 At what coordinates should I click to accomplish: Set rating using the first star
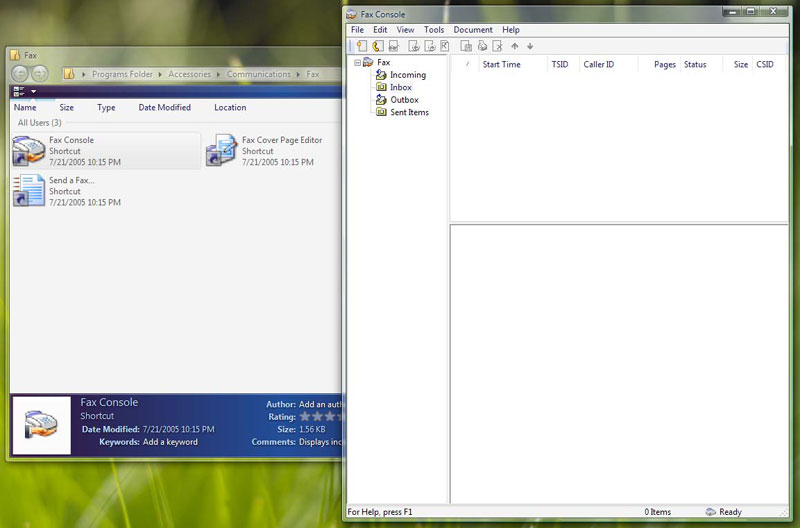(x=306, y=417)
